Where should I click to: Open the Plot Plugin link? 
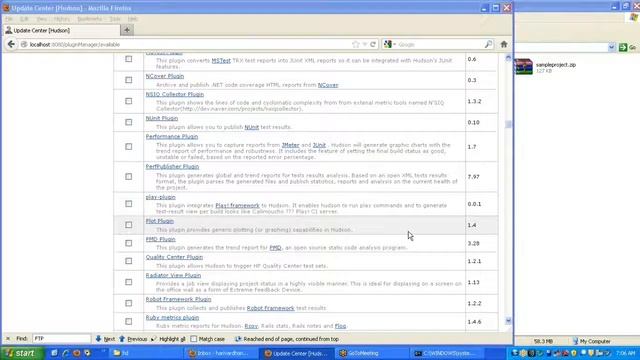160,221
